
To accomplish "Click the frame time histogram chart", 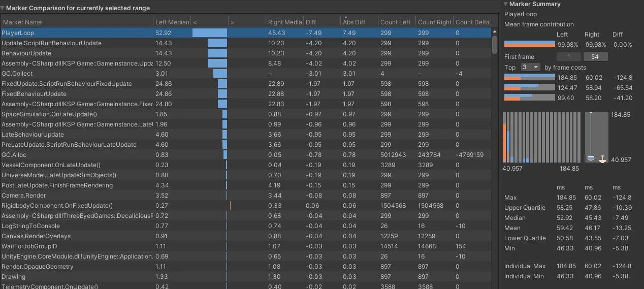I will click(541, 137).
